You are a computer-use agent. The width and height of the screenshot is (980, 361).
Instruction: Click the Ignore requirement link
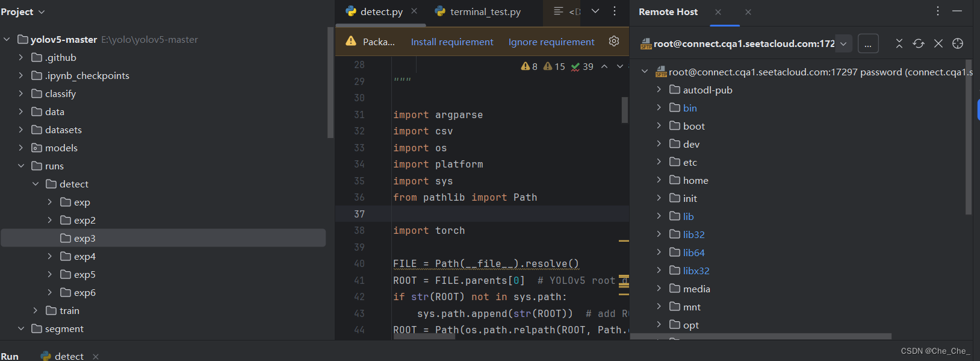(x=551, y=42)
